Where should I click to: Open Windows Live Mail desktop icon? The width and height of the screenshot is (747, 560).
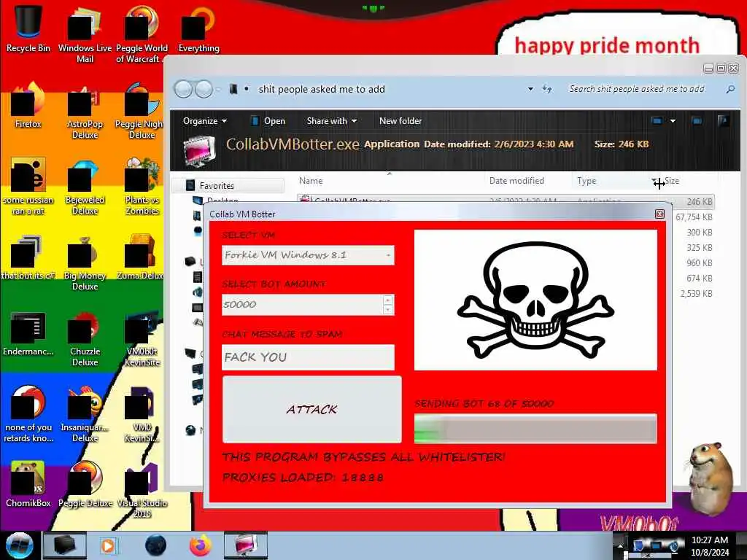85,34
